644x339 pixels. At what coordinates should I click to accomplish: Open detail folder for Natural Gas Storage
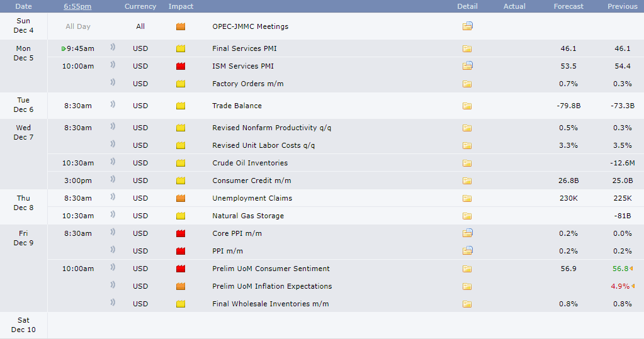[467, 216]
